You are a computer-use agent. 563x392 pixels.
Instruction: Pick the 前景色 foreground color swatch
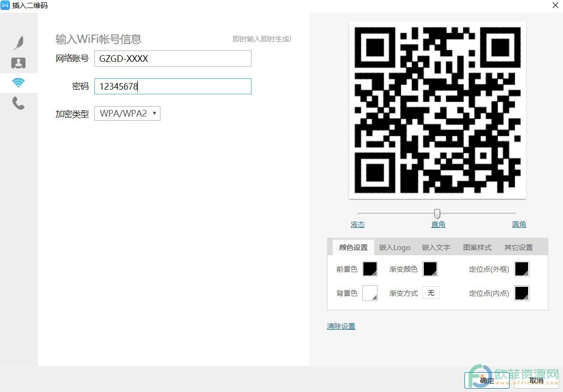click(x=370, y=269)
